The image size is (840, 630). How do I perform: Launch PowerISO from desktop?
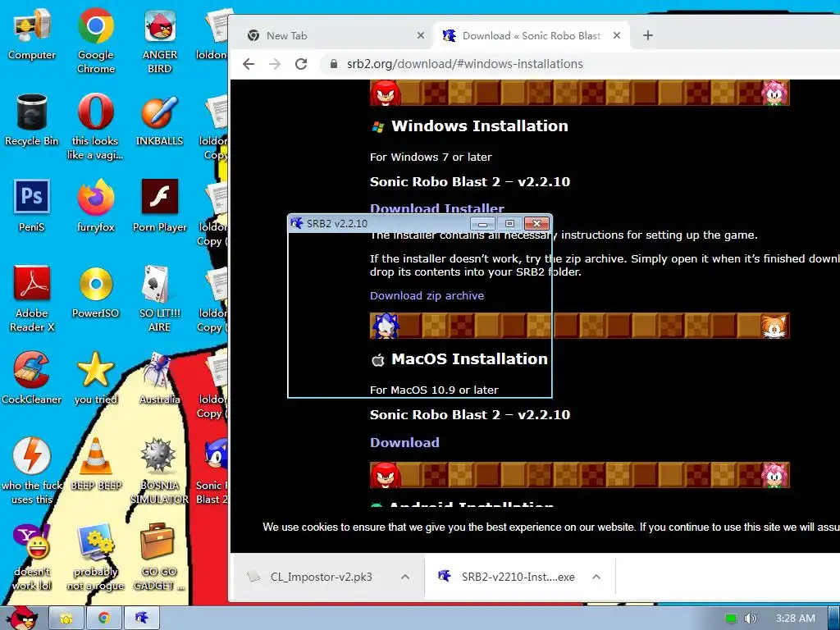click(x=95, y=292)
